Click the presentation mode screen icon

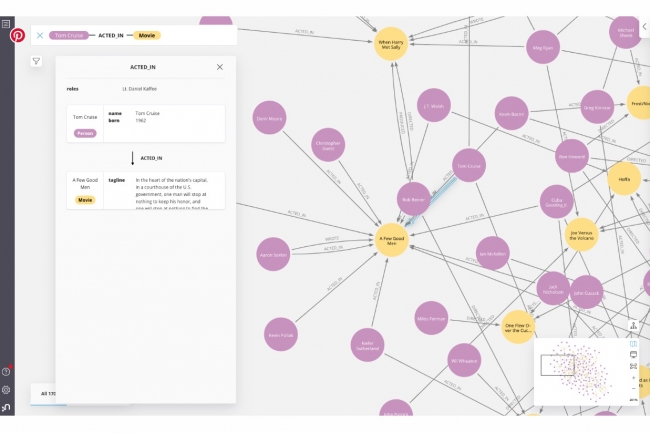click(x=633, y=355)
